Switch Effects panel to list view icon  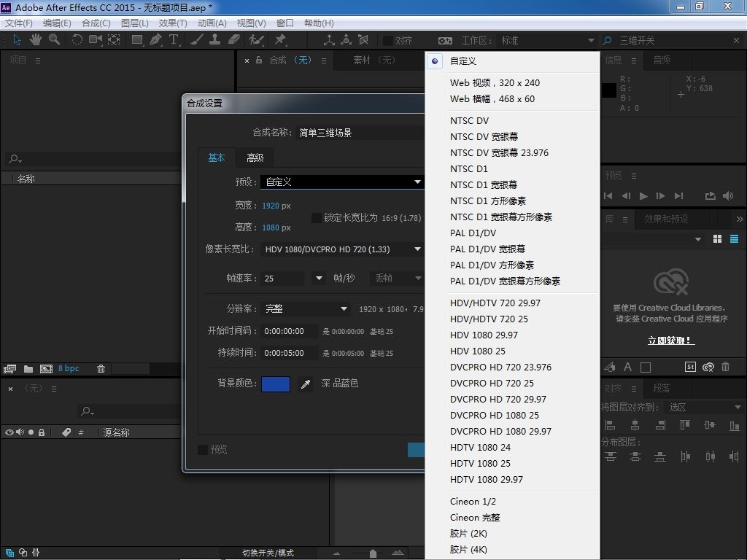(734, 239)
